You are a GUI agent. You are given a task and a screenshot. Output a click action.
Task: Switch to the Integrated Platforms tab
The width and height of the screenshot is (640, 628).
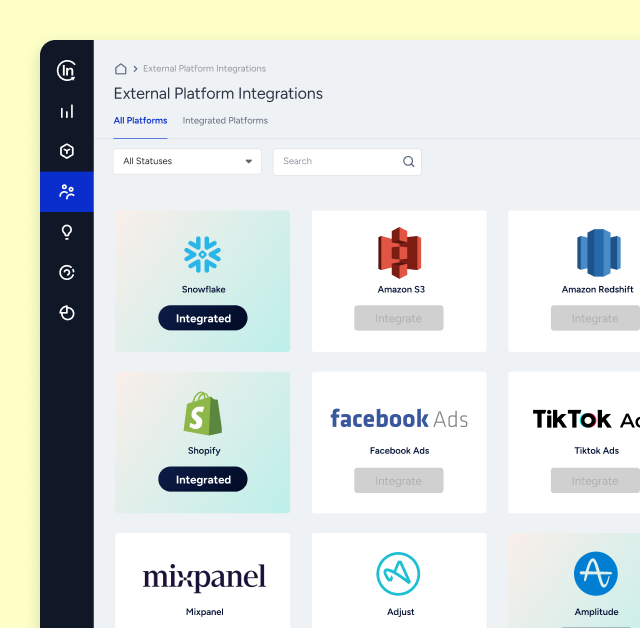click(x=225, y=121)
